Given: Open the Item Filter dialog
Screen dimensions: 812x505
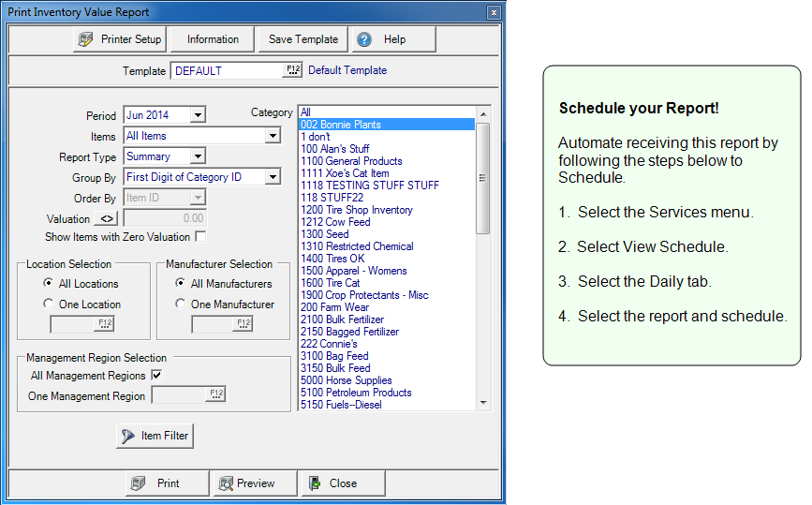Looking at the screenshot, I should pos(154,436).
